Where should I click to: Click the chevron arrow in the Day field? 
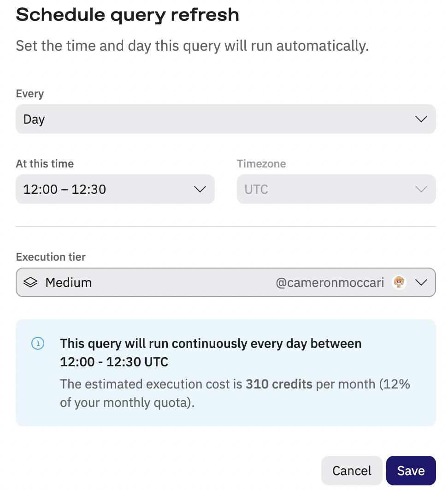click(421, 119)
